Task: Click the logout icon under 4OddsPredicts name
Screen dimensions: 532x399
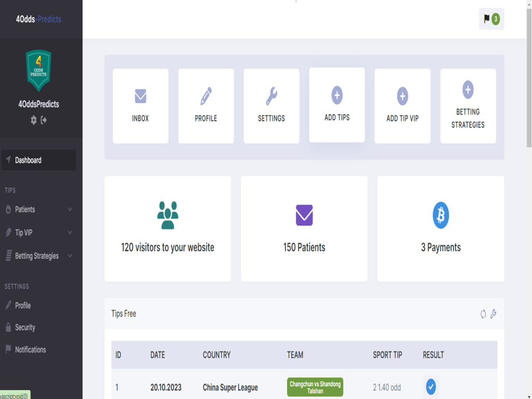Action: (44, 120)
